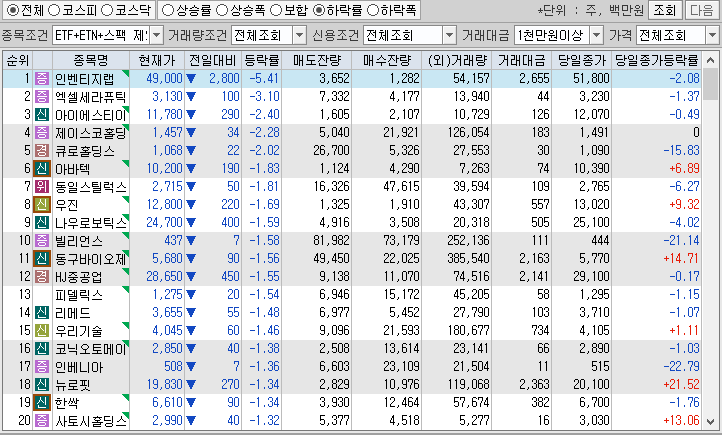Select the 코스닥 radio button
722x435 pixels.
107,10
